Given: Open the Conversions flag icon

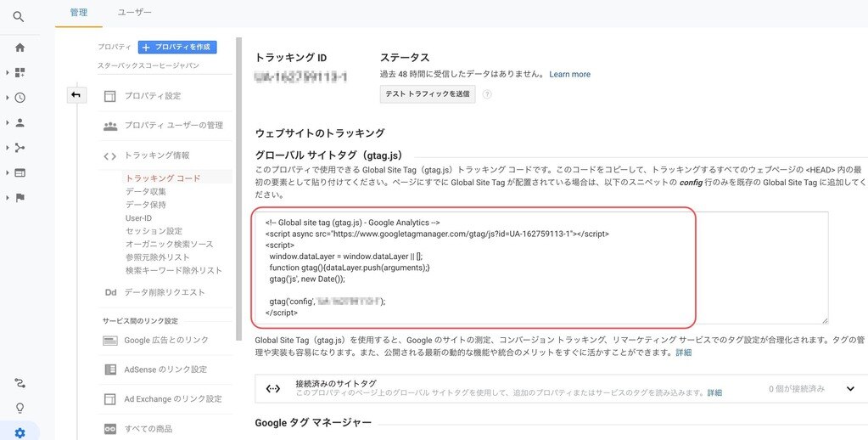Looking at the screenshot, I should click(20, 198).
